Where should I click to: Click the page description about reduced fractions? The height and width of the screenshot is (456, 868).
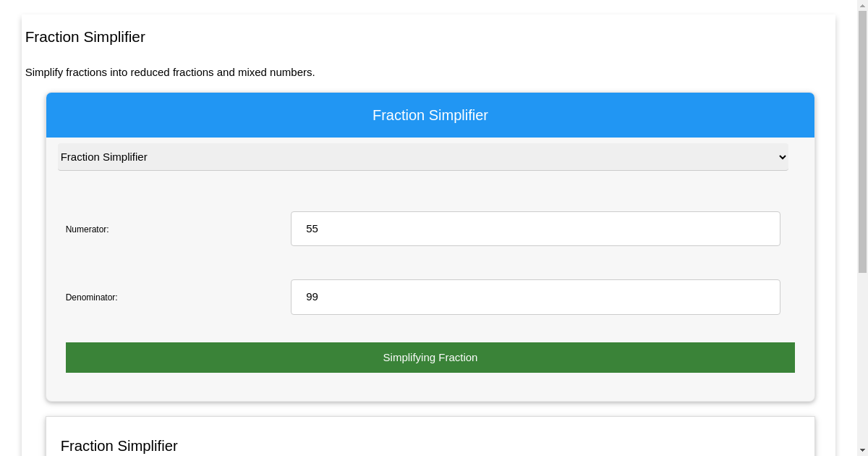coord(170,72)
